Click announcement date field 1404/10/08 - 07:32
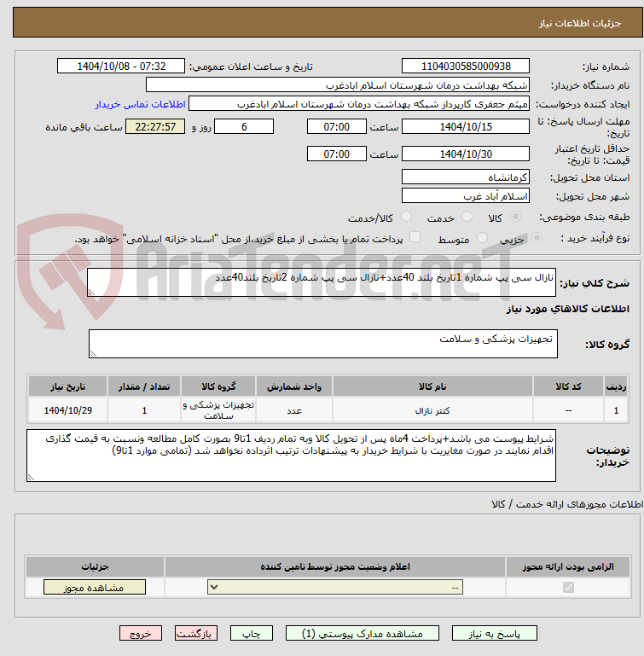Screen dimensions: 644x656 [121, 66]
